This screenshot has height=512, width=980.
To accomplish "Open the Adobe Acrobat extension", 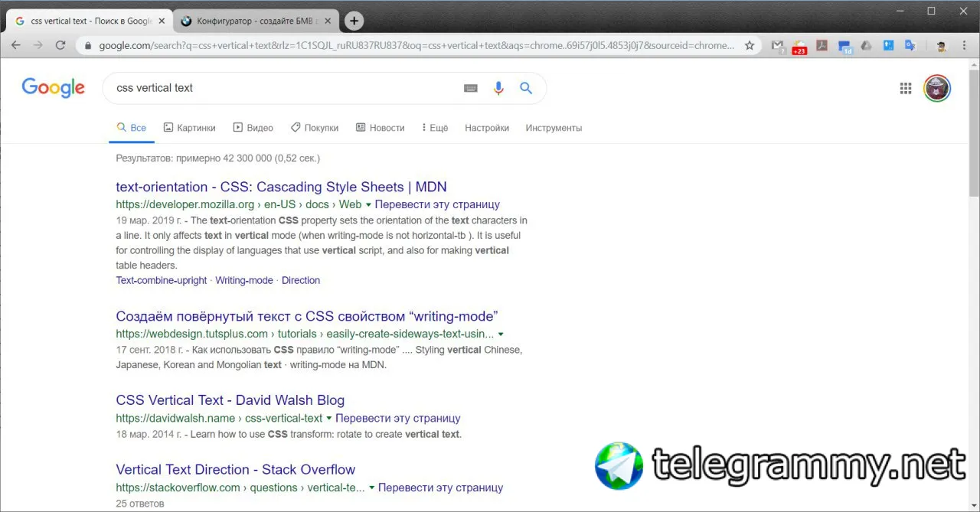I will click(x=822, y=45).
